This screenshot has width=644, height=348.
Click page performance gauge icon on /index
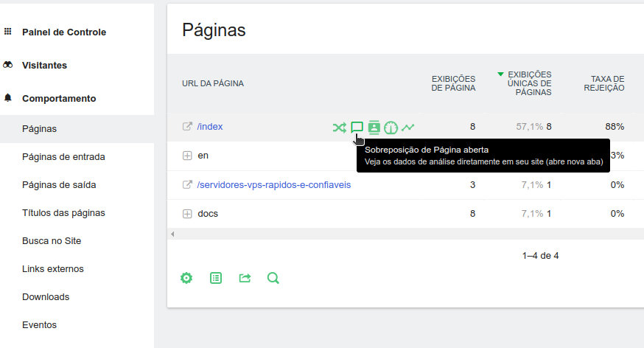point(391,128)
